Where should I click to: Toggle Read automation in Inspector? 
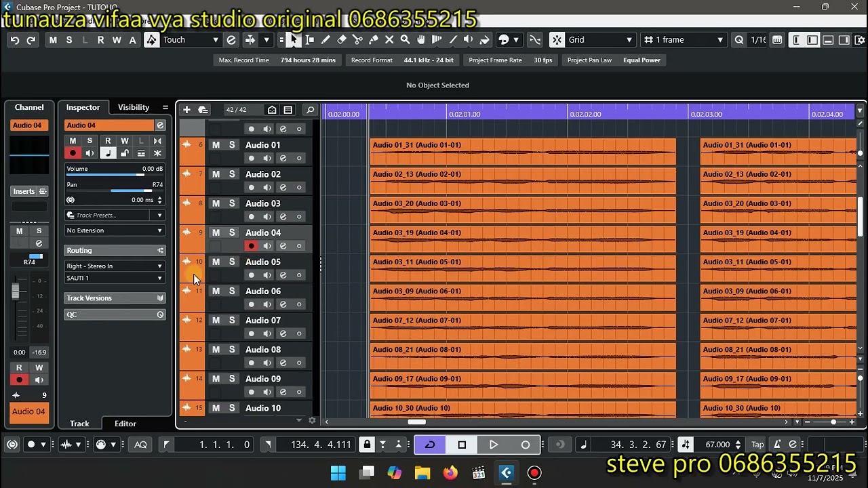(108, 141)
